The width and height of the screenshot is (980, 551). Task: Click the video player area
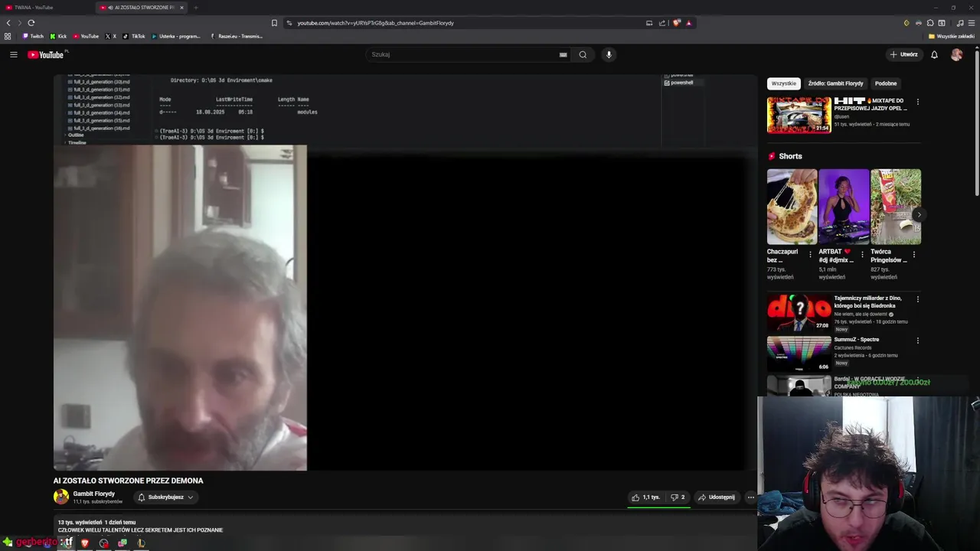[405, 272]
